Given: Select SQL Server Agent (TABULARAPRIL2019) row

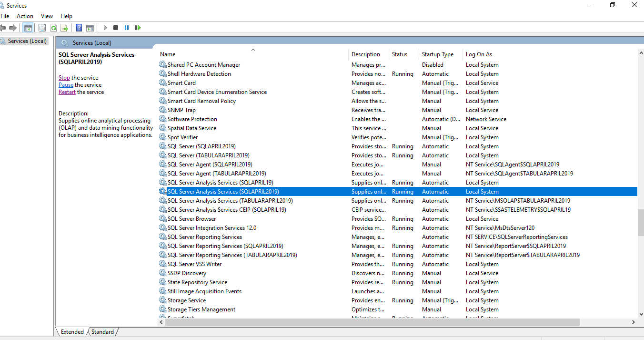Looking at the screenshot, I should (398, 174).
